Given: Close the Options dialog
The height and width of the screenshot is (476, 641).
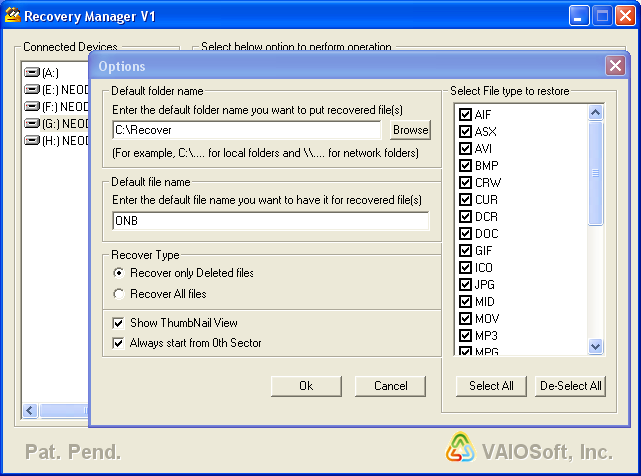Looking at the screenshot, I should point(615,65).
